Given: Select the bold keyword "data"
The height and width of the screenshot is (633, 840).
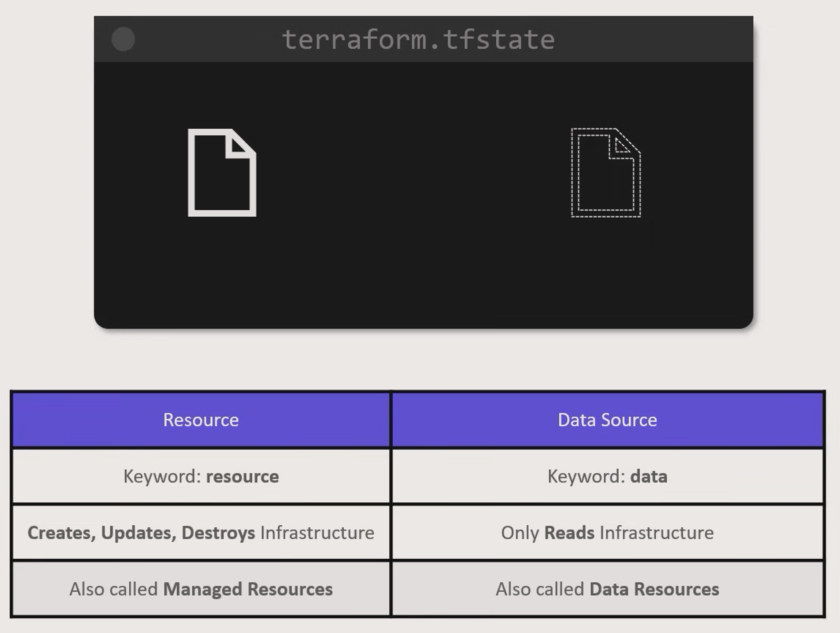Looking at the screenshot, I should (x=649, y=477).
